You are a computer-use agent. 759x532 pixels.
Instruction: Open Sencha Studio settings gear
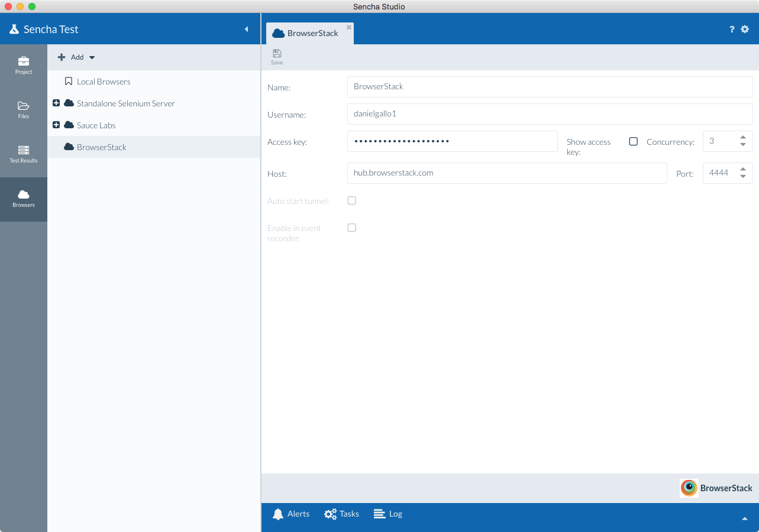[x=744, y=28]
